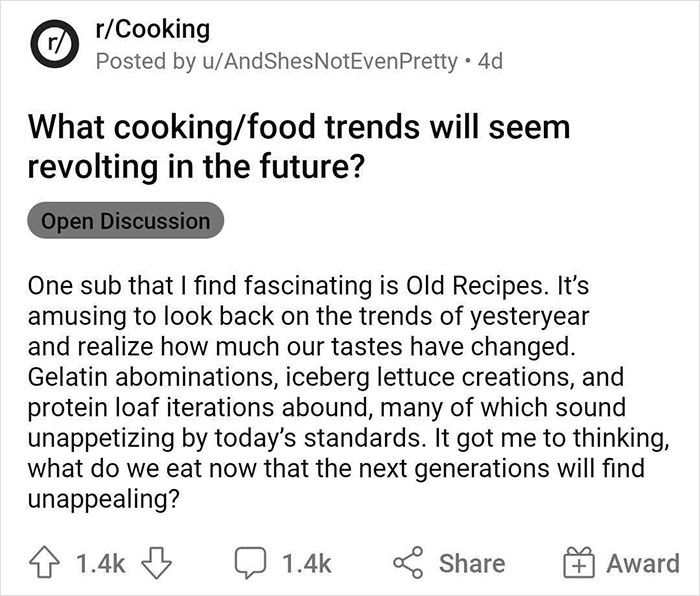Click the gift box Award icon
The image size is (700, 596).
579,563
